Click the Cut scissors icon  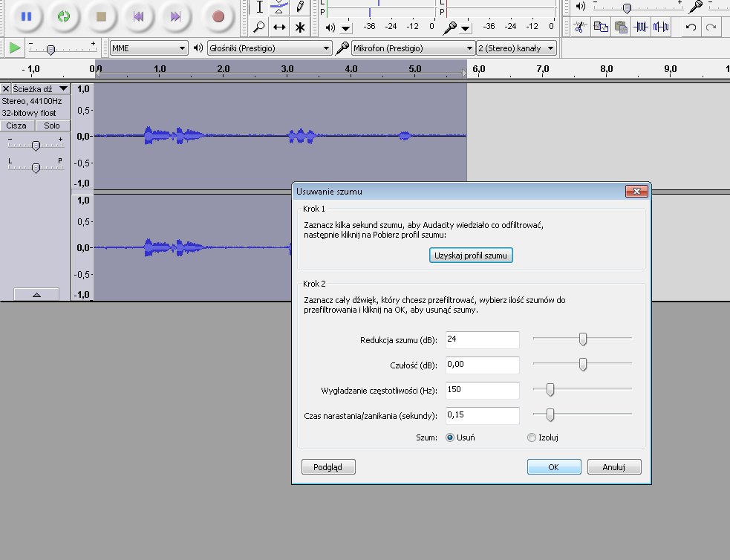coord(580,27)
